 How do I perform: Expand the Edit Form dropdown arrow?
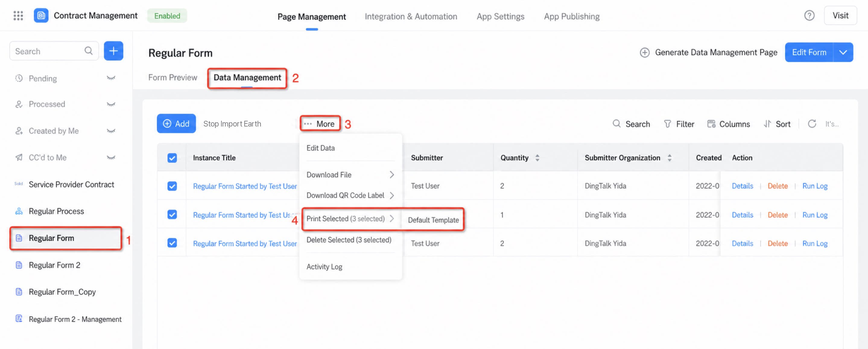843,52
